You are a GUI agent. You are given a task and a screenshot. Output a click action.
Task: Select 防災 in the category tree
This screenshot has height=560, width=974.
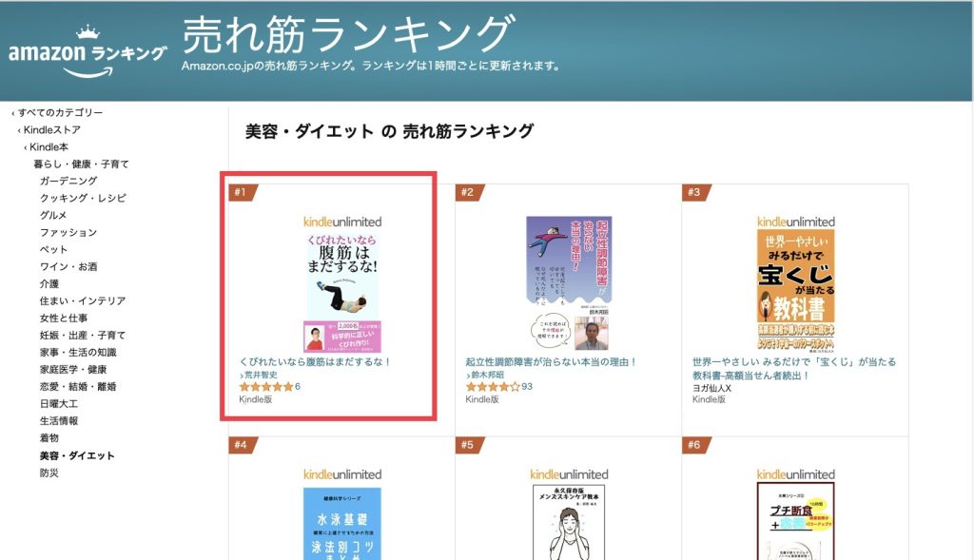(x=49, y=473)
